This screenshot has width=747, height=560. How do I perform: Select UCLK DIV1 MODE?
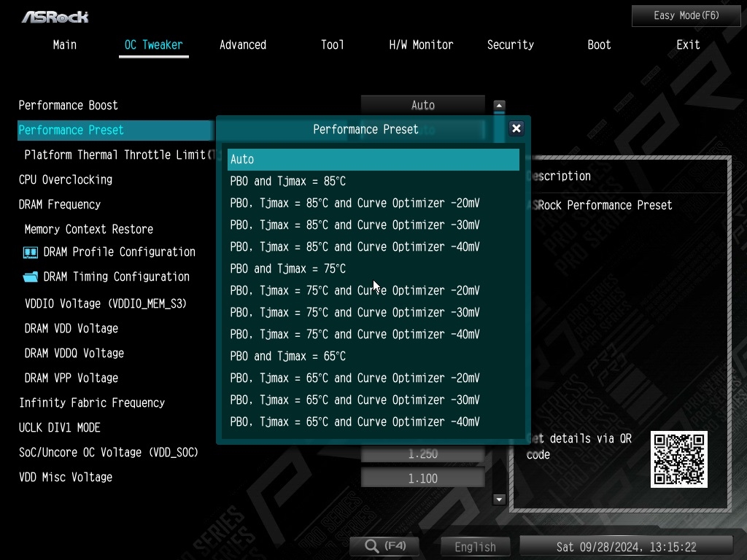point(60,427)
